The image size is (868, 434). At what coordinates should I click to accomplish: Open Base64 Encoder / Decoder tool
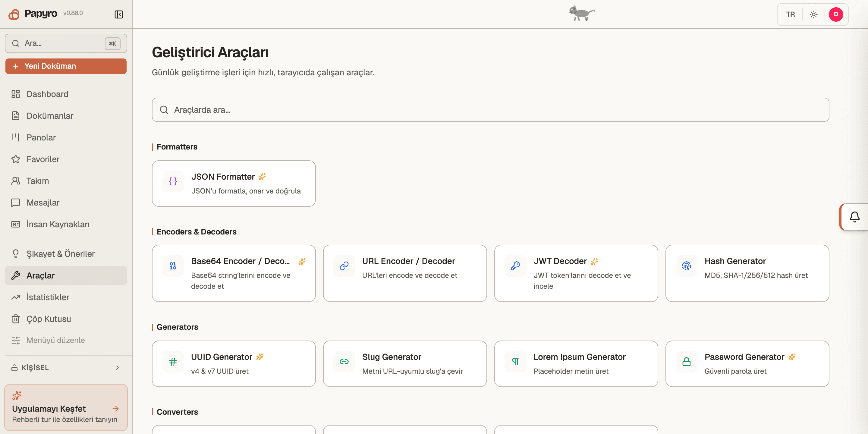[234, 273]
